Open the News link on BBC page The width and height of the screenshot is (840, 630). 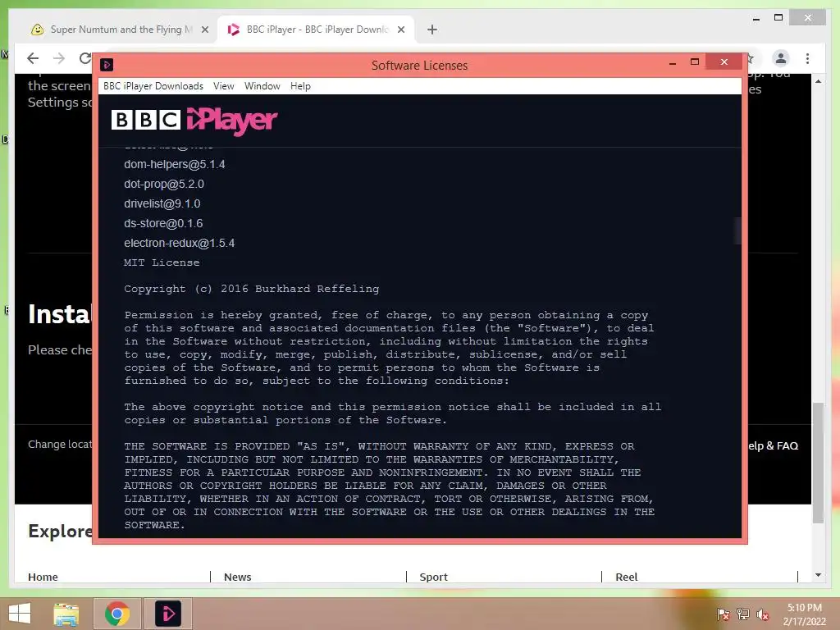click(x=237, y=577)
